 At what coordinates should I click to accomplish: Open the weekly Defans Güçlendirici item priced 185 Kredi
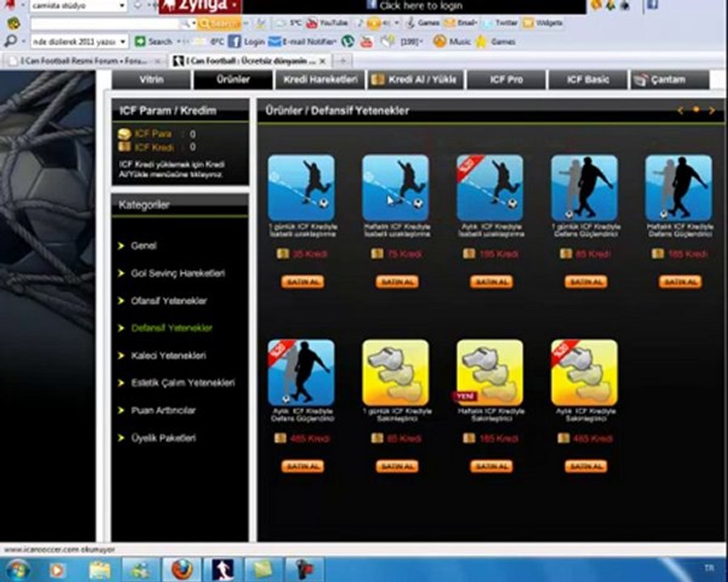(x=679, y=188)
